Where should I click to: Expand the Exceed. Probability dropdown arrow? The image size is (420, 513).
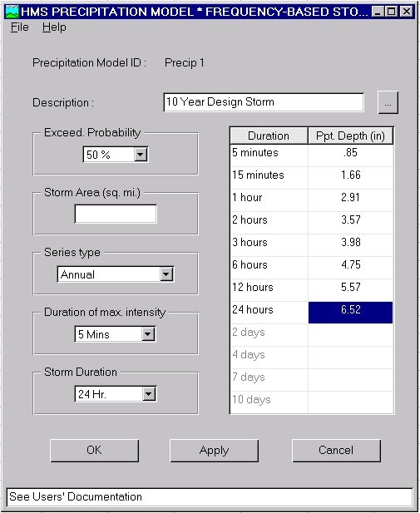click(141, 155)
